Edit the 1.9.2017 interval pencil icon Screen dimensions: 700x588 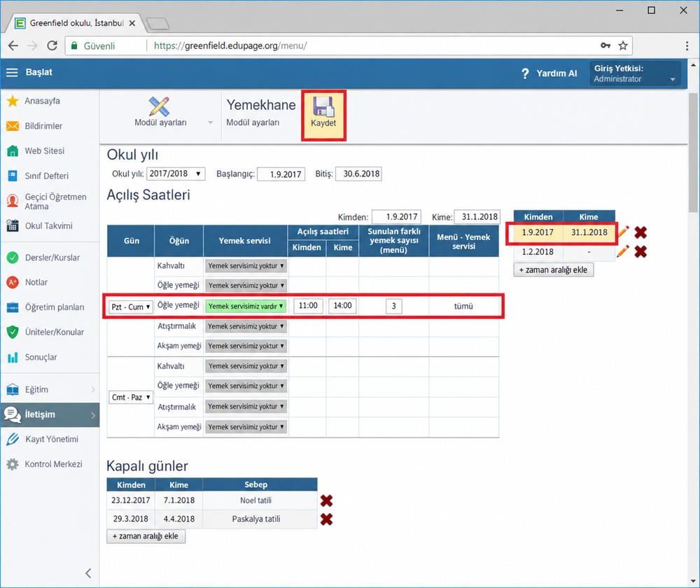tap(623, 232)
